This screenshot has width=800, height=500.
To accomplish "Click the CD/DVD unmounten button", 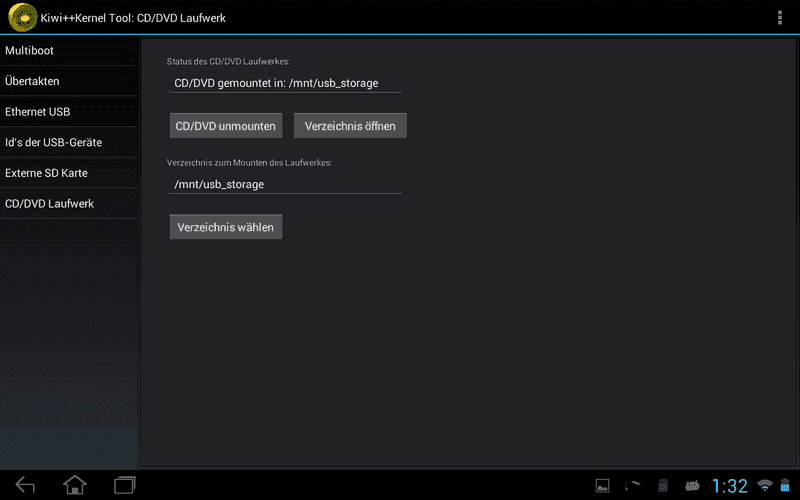I will point(226,126).
